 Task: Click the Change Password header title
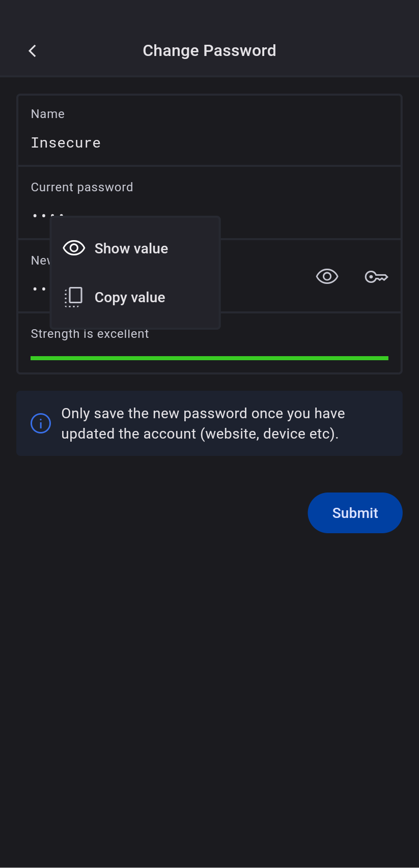tap(209, 51)
